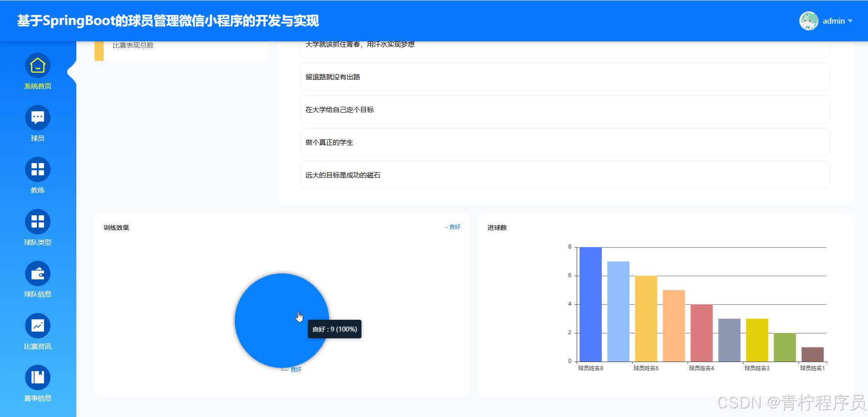The width and height of the screenshot is (868, 417).
Task: Click the admin avatar picture
Action: click(x=808, y=21)
